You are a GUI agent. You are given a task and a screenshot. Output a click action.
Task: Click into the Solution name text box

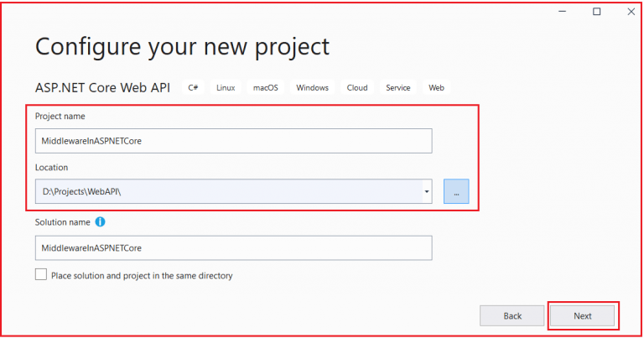coord(233,248)
